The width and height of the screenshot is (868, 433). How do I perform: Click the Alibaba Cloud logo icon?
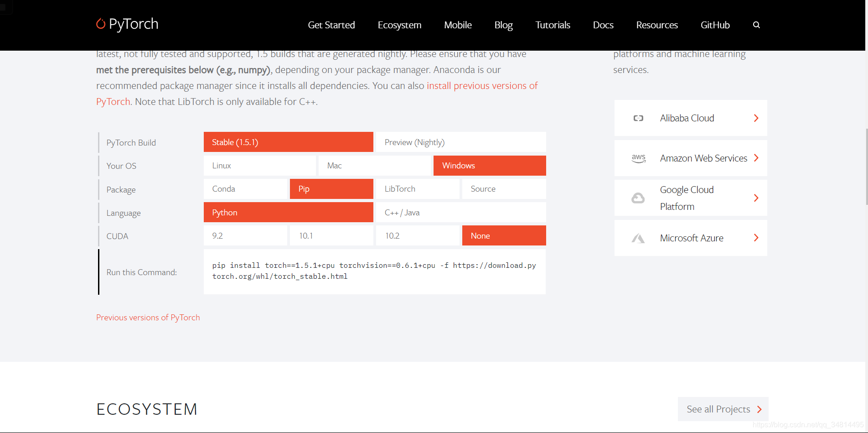[x=638, y=118]
